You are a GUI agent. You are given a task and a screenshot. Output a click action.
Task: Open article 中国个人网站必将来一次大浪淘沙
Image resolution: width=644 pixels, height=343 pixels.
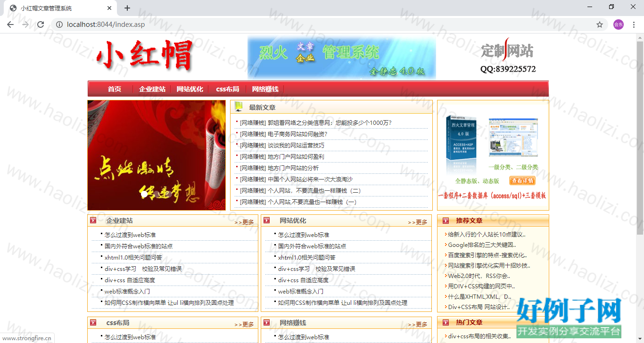tap(310, 179)
